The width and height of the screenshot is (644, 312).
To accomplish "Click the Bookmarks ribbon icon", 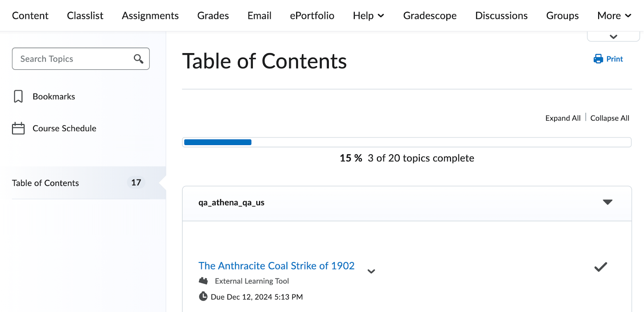I will [x=18, y=96].
